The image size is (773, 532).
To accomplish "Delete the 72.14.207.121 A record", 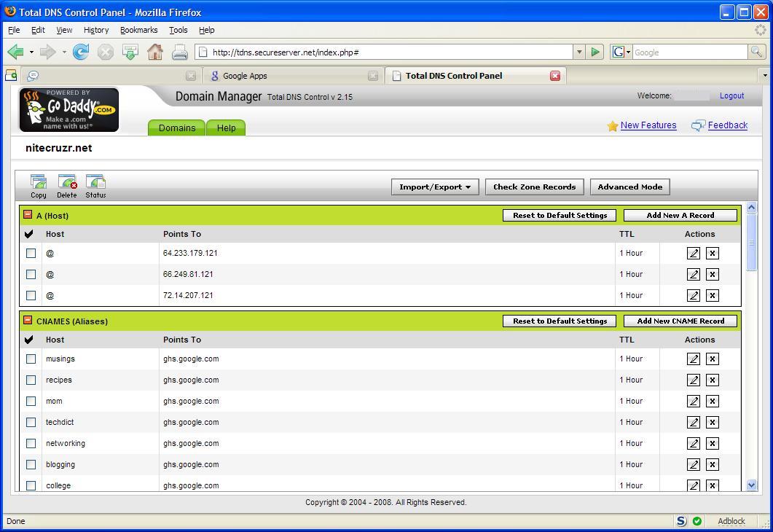I will pyautogui.click(x=713, y=296).
